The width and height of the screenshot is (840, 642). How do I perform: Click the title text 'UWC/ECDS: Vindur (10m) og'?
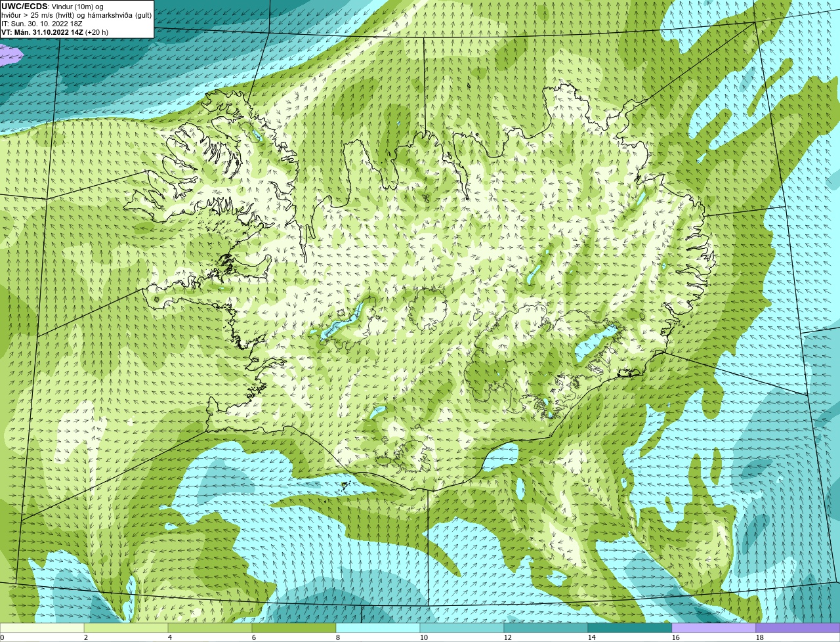52,7
